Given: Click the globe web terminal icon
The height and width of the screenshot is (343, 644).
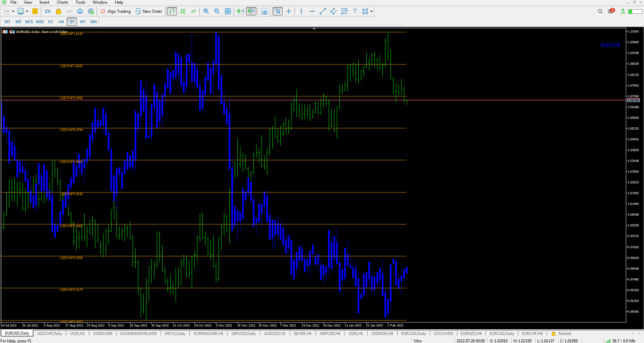Looking at the screenshot, I should 91,11.
